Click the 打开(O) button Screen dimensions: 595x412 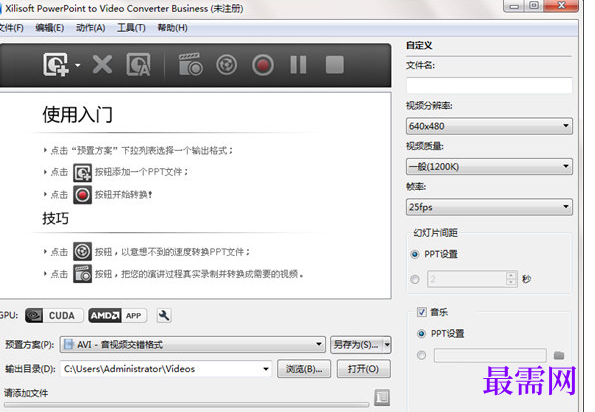[x=364, y=369]
